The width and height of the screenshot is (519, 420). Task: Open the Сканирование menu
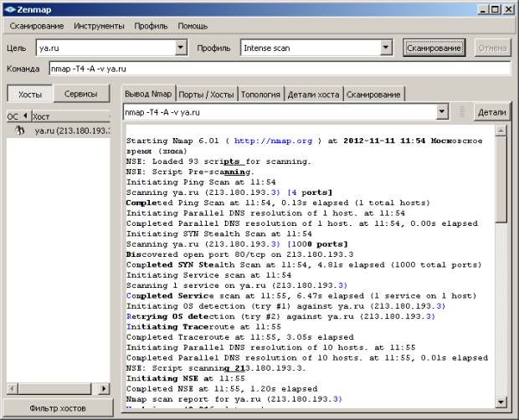pos(36,26)
